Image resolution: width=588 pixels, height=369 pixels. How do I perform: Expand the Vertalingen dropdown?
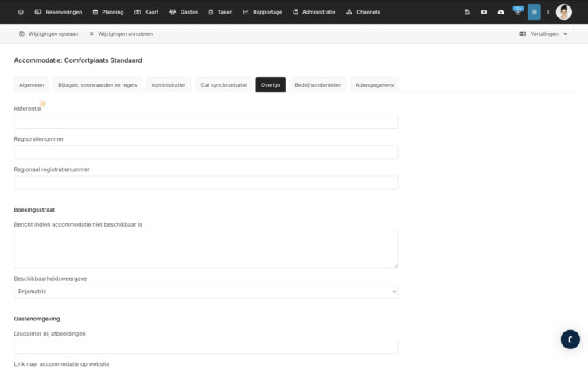pos(543,33)
